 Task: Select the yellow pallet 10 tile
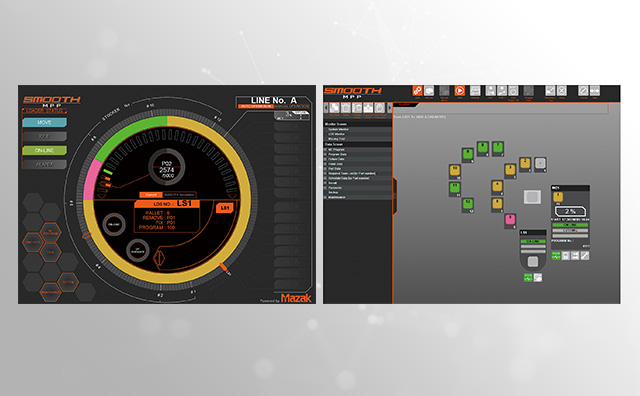point(455,171)
